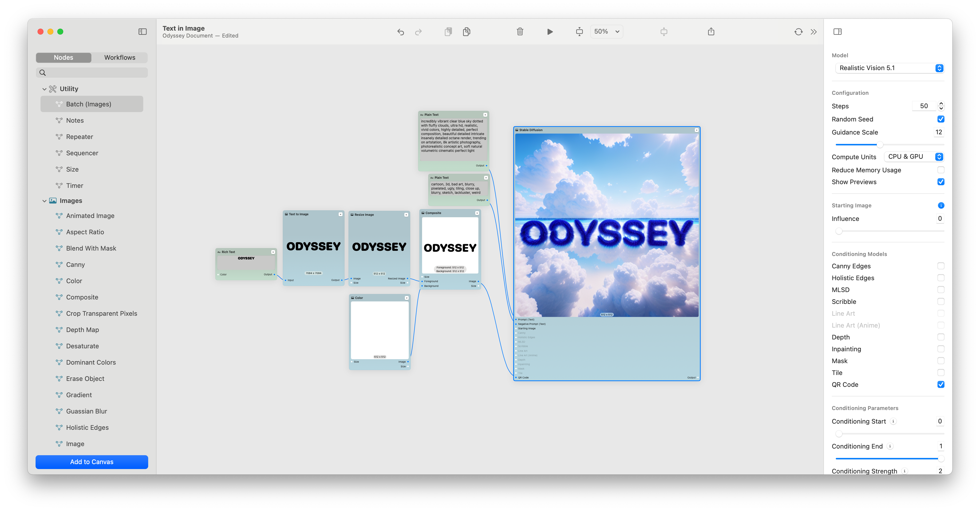The height and width of the screenshot is (511, 980).
Task: Undo the last change
Action: click(400, 32)
